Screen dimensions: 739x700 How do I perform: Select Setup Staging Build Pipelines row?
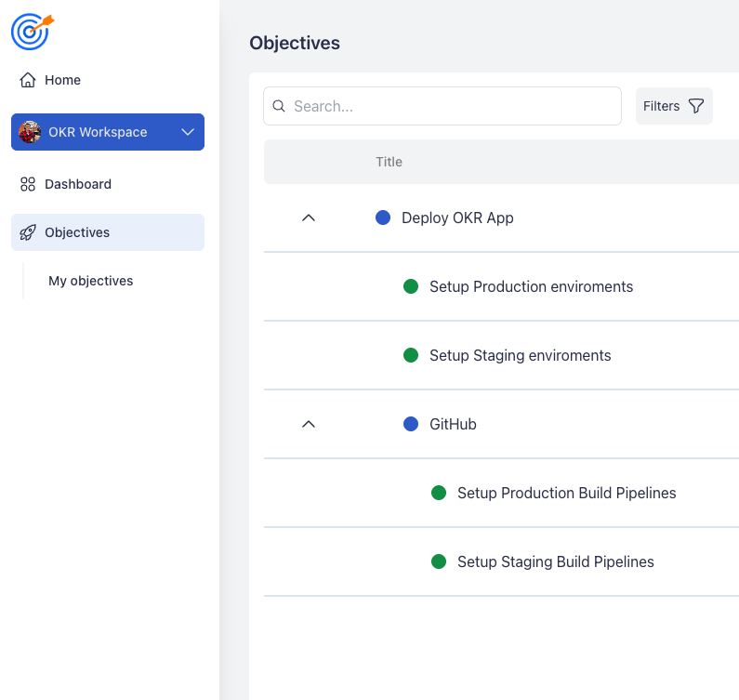coord(555,561)
